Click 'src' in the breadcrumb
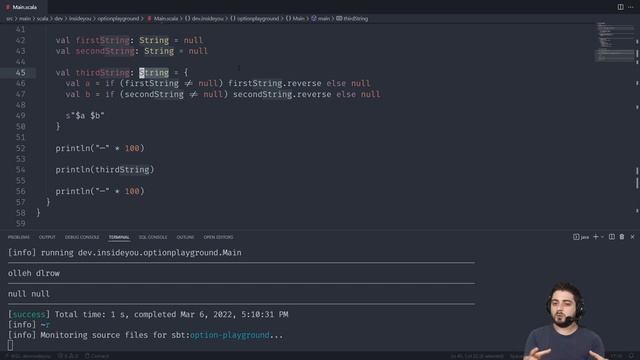Viewport: 640px width, 360px height. pos(9,18)
